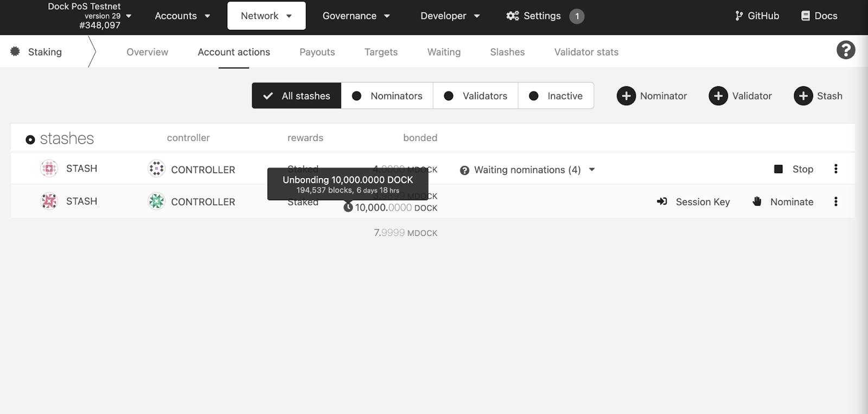Click second row STASH identicon
The image size is (868, 414).
tap(49, 201)
